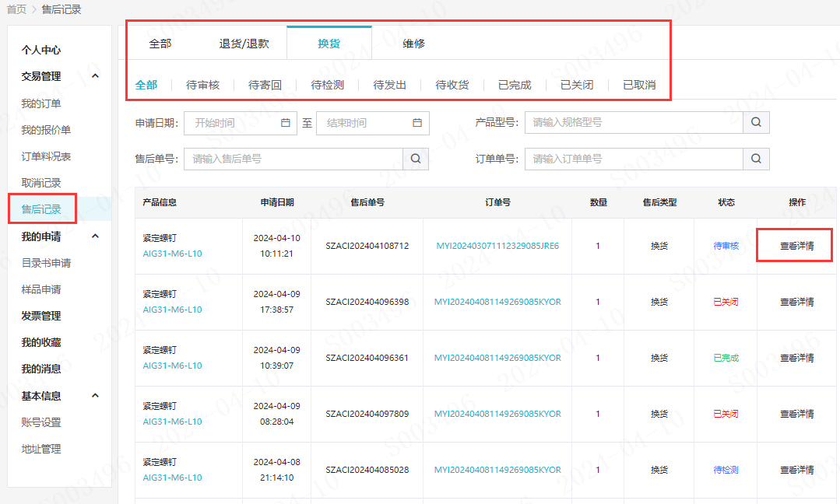The image size is (840, 504).
Task: View details of after-sales record SZACI202404108712
Action: (x=796, y=246)
